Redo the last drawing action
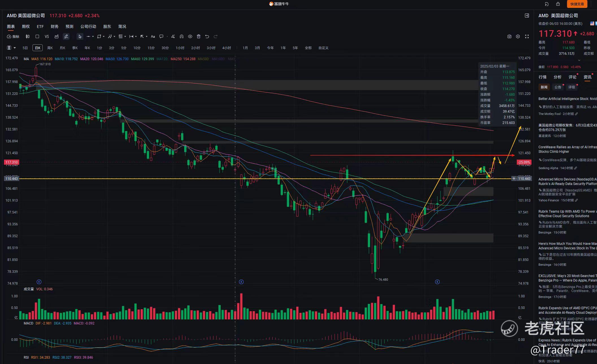Viewport: 597px width, 364px height. coord(216,36)
